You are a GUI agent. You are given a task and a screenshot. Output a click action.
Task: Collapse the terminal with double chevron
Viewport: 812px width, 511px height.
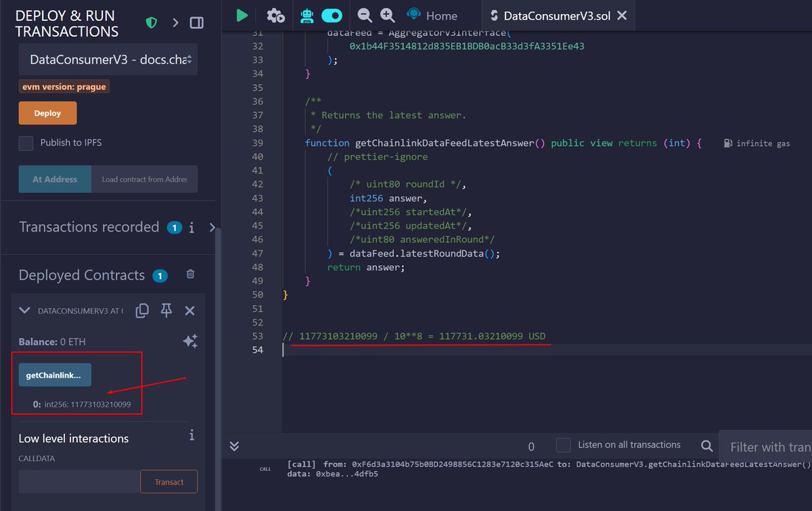(234, 445)
